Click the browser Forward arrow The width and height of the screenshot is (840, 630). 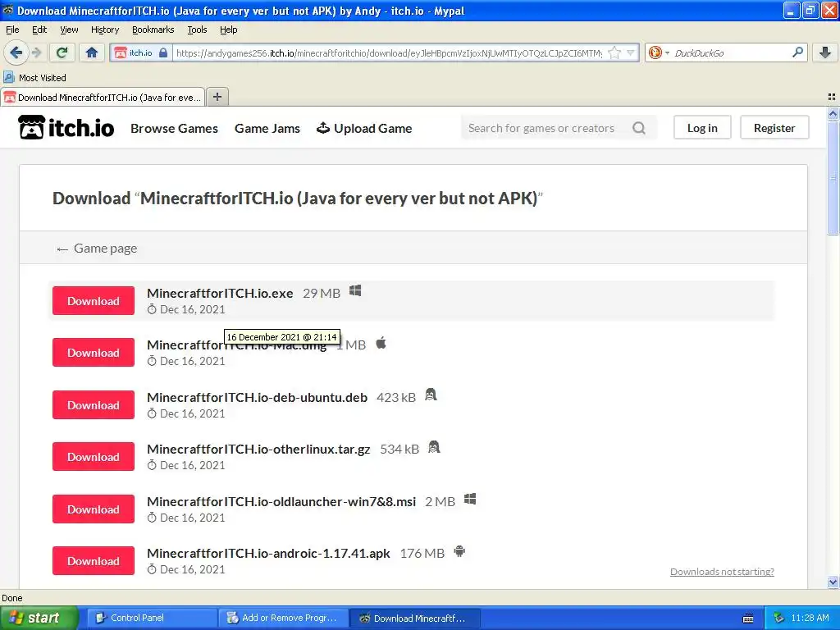point(36,52)
